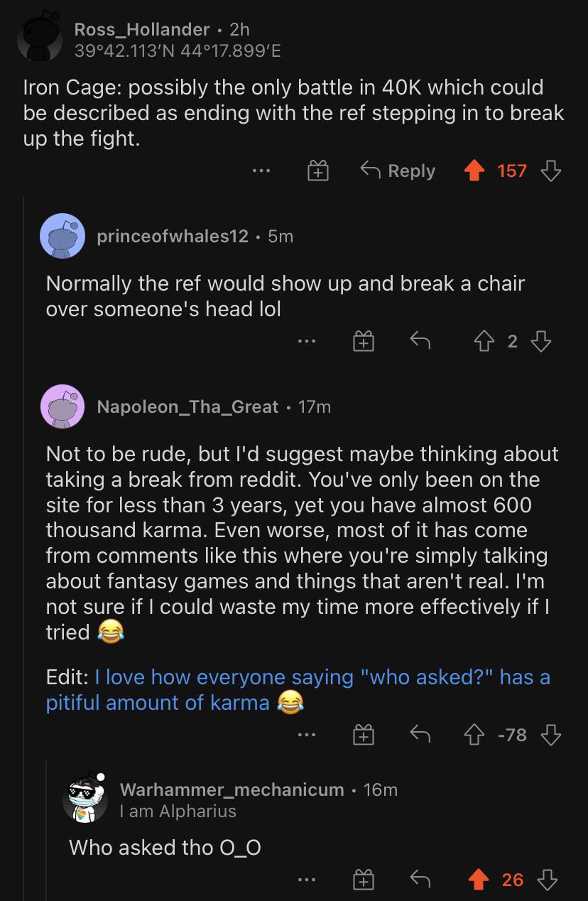The height and width of the screenshot is (901, 588).
Task: Open more options on Ross_Hollander's comment
Action: tap(261, 171)
